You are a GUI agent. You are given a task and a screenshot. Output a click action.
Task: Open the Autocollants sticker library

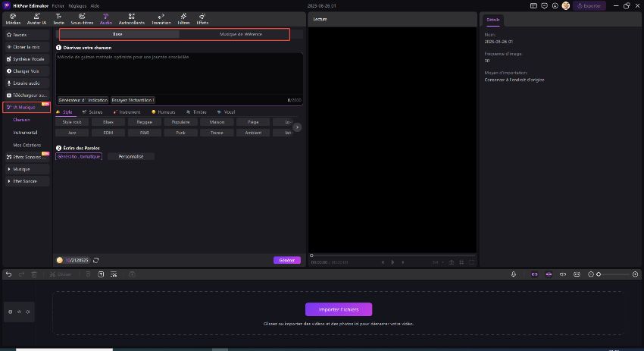132,19
